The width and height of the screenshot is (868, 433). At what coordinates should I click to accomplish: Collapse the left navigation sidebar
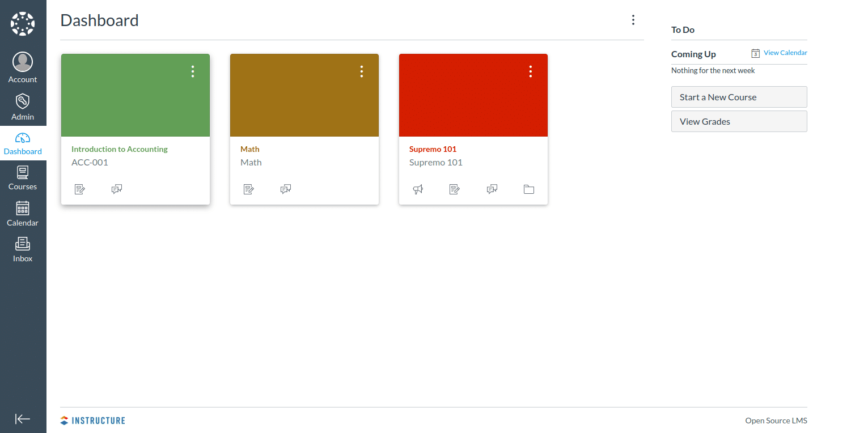point(23,419)
